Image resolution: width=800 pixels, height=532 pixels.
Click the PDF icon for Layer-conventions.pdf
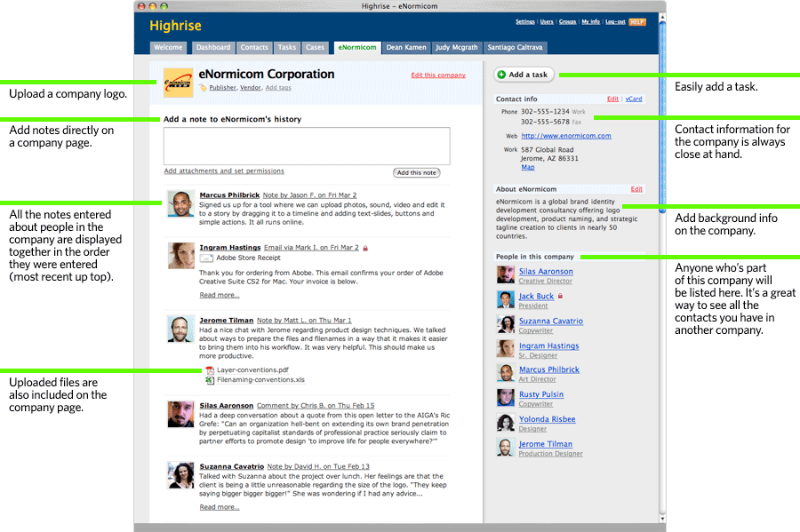click(x=210, y=370)
